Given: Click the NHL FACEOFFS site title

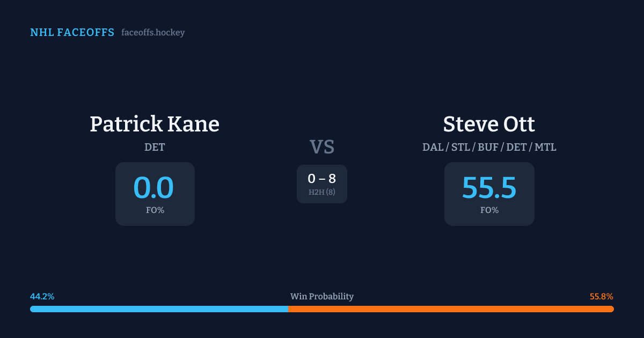Looking at the screenshot, I should coord(72,33).
